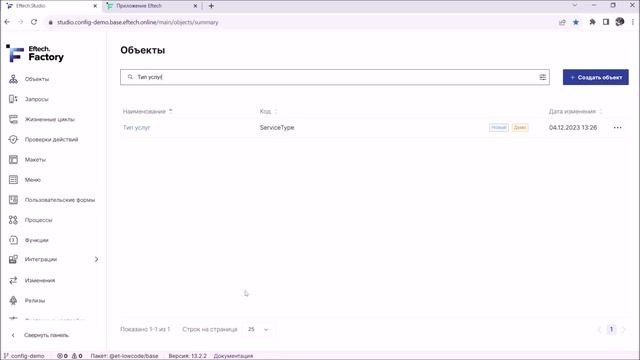The height and width of the screenshot is (360, 640).
Task: Open Изменения arrows icon in sidebar
Action: click(13, 280)
